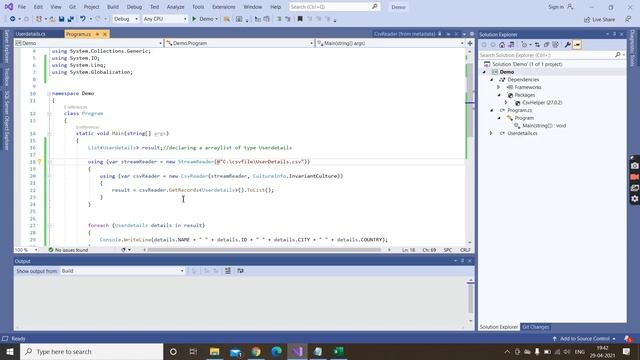Collapse the Program.cs node in Solution Explorer
The width and height of the screenshot is (640, 360).
point(491,110)
